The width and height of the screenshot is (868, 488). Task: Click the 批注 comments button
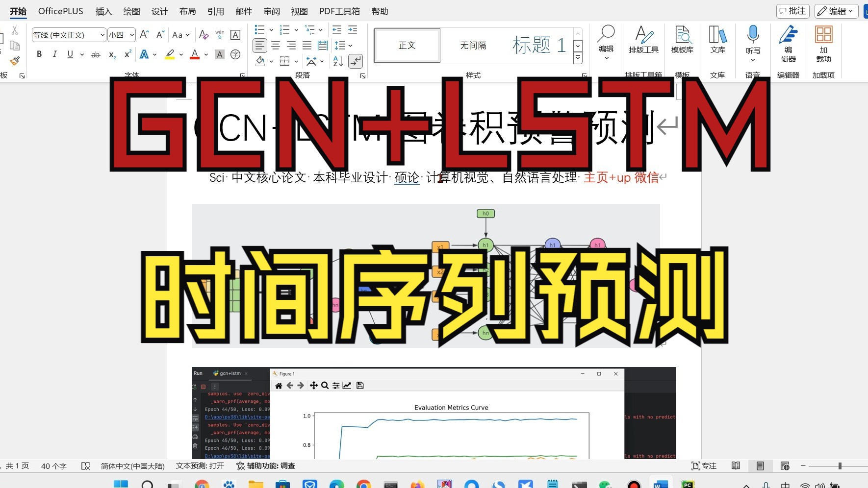(x=792, y=11)
